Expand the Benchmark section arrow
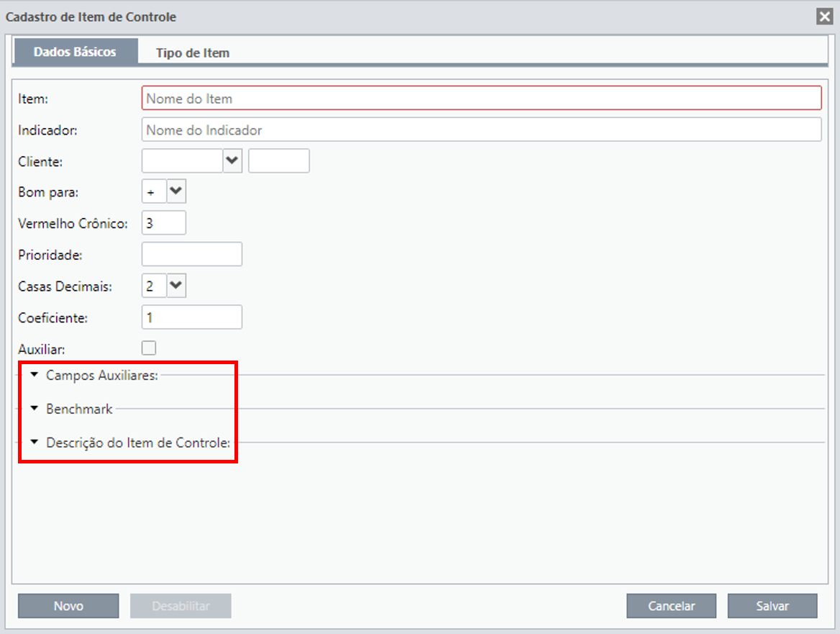Viewport: 840px width, 634px height. (35, 408)
